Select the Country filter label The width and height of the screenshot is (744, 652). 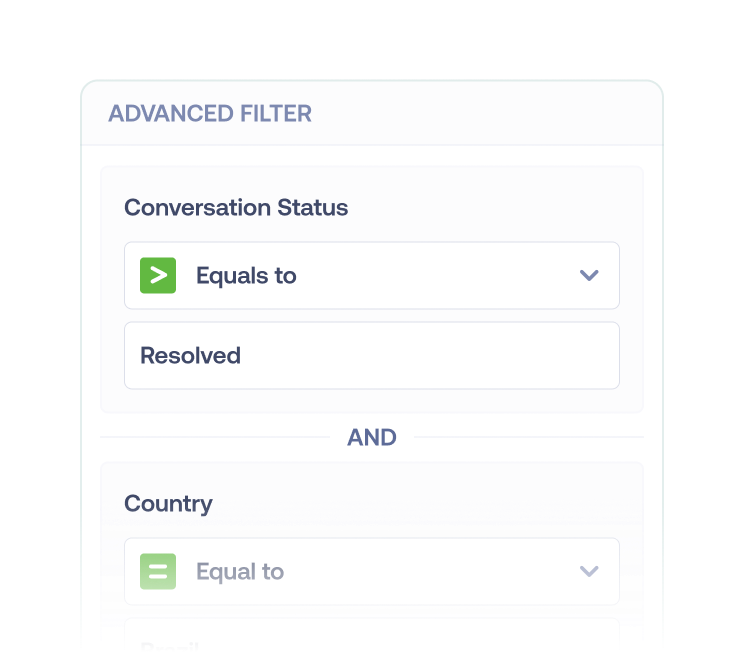(x=168, y=503)
